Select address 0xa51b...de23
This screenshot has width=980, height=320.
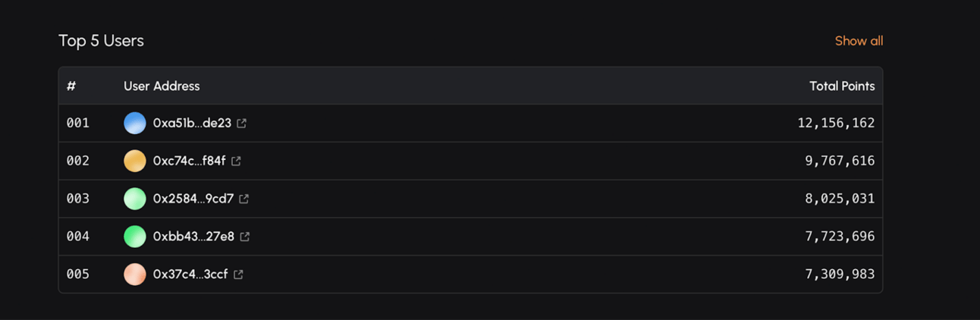[192, 123]
